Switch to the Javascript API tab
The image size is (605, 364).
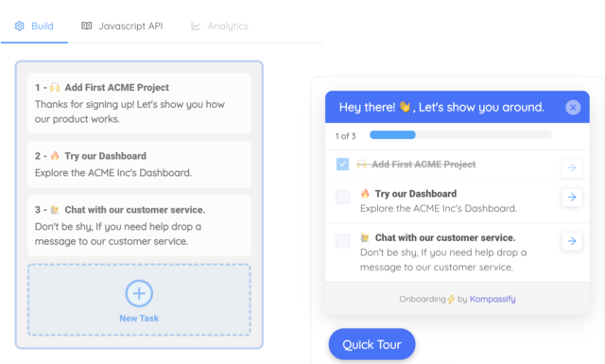tap(122, 26)
